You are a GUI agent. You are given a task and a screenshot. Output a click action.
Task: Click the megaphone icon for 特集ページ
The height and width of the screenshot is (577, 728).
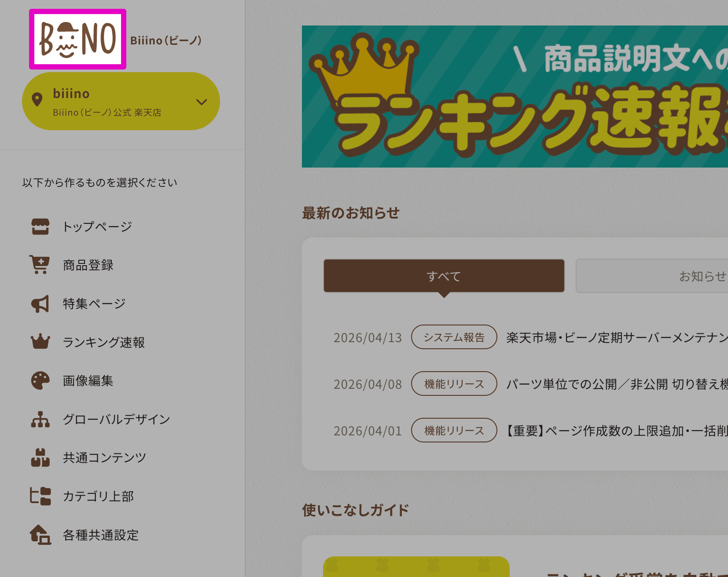tap(40, 303)
